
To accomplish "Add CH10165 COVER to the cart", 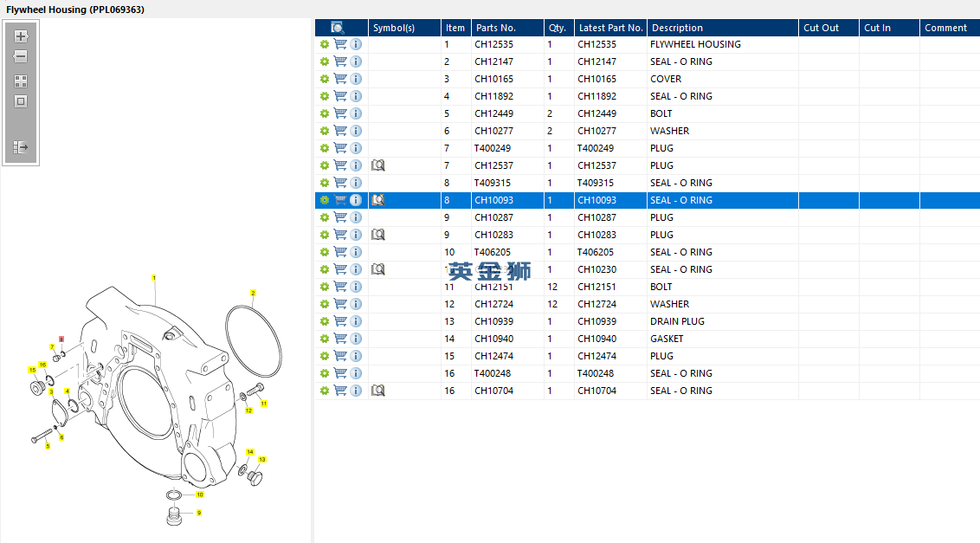I will pyautogui.click(x=340, y=79).
